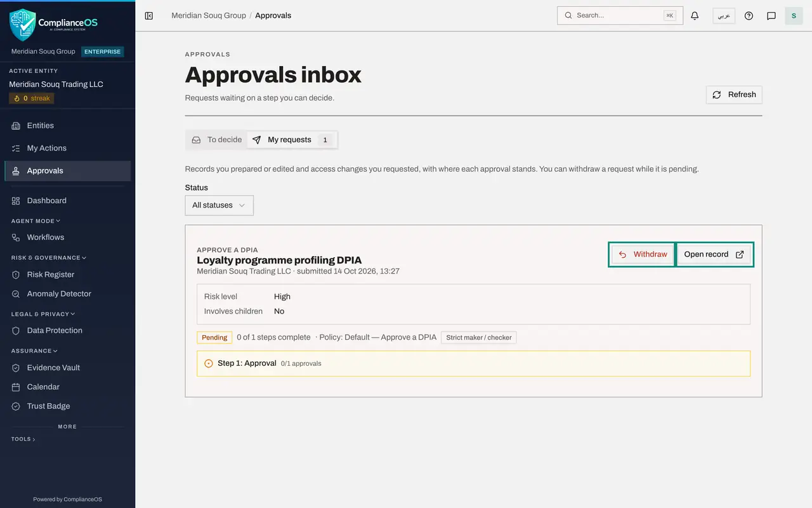Collapse the Agent Mode section
This screenshot has height=508, width=812.
pos(36,221)
